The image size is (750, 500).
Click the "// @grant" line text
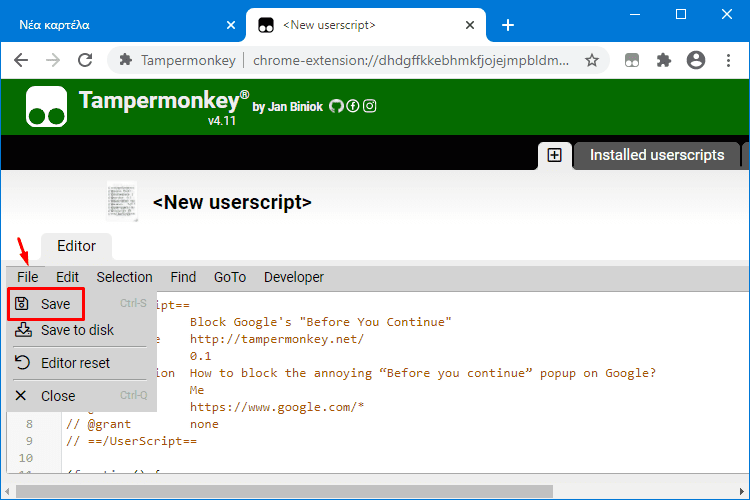(99, 424)
